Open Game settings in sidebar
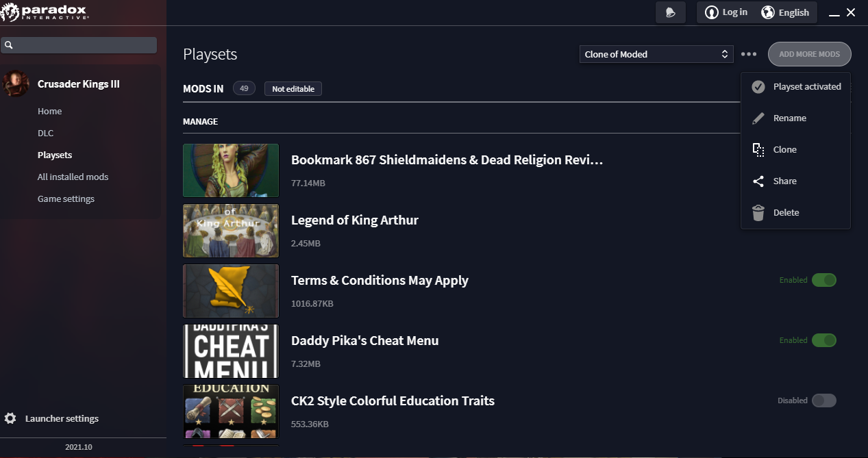 click(x=66, y=199)
